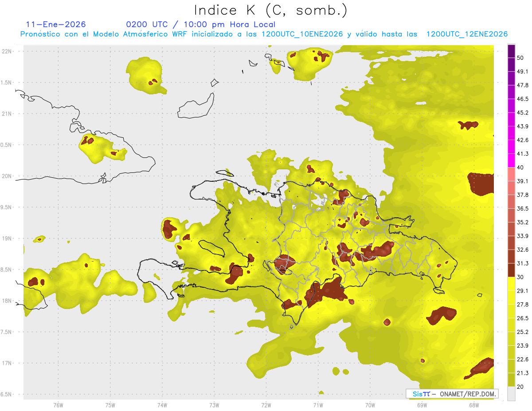Click the legend value '40'
Viewport: 532px width, 411px height.
pyautogui.click(x=520, y=168)
